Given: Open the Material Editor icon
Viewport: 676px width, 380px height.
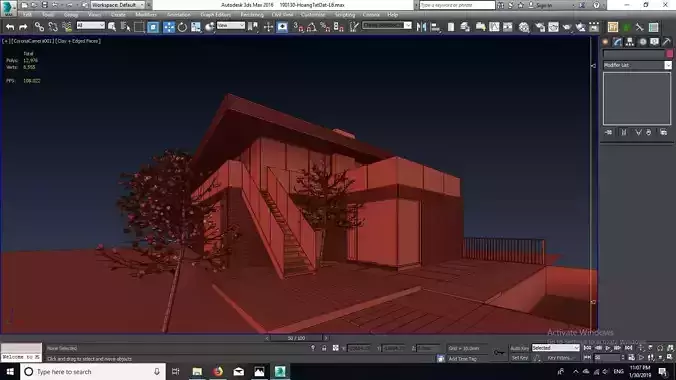Looking at the screenshot, I should 524,27.
